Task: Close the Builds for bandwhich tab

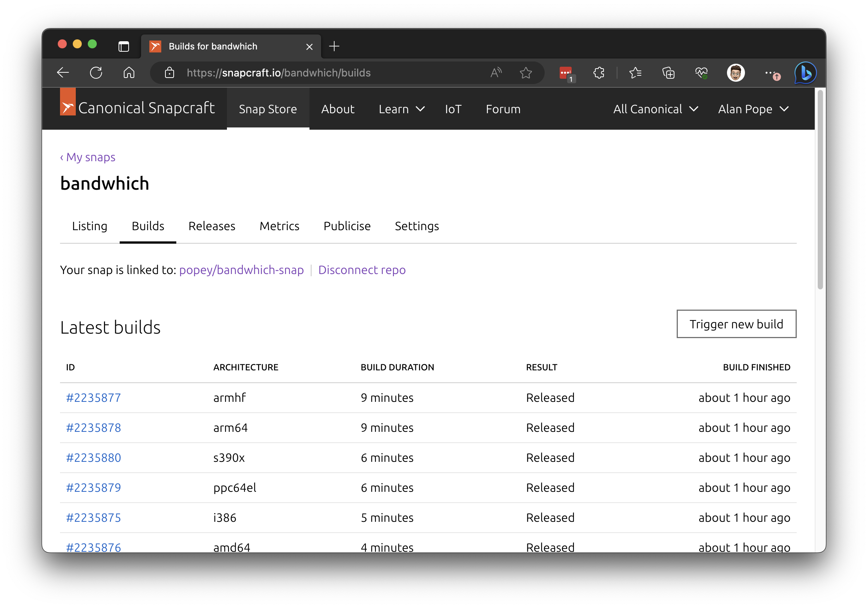Action: 309,47
